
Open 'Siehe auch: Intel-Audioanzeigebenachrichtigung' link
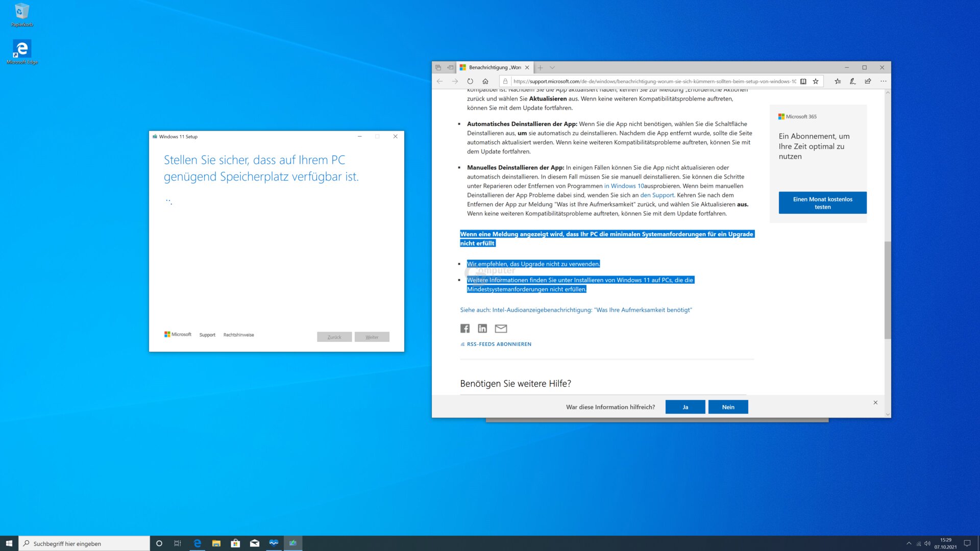click(576, 310)
